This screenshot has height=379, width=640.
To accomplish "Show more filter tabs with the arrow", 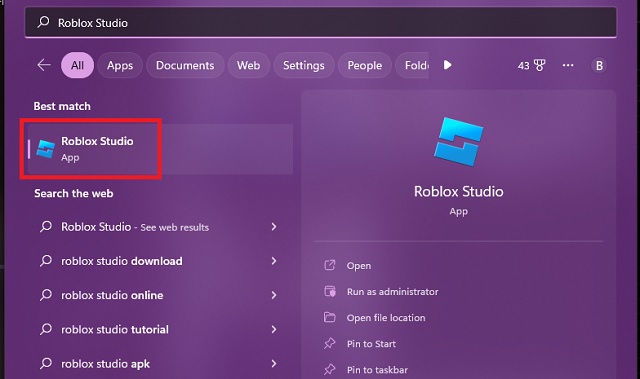I will pyautogui.click(x=447, y=65).
